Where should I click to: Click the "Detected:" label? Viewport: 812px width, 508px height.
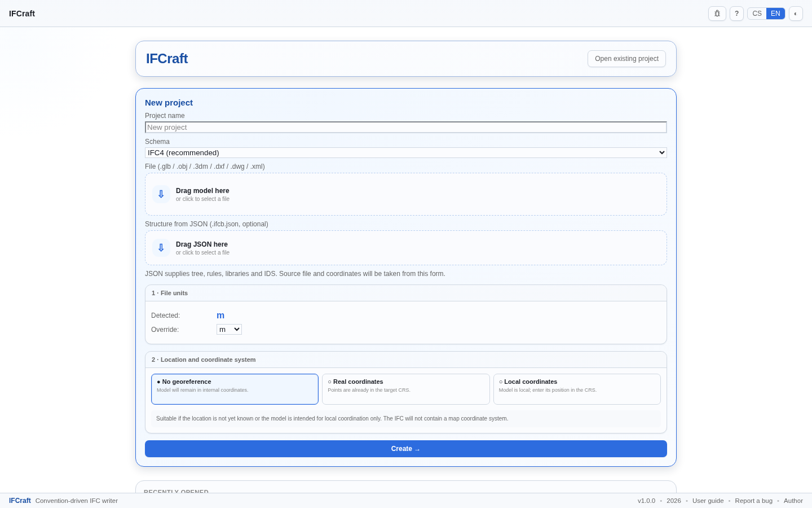point(165,316)
